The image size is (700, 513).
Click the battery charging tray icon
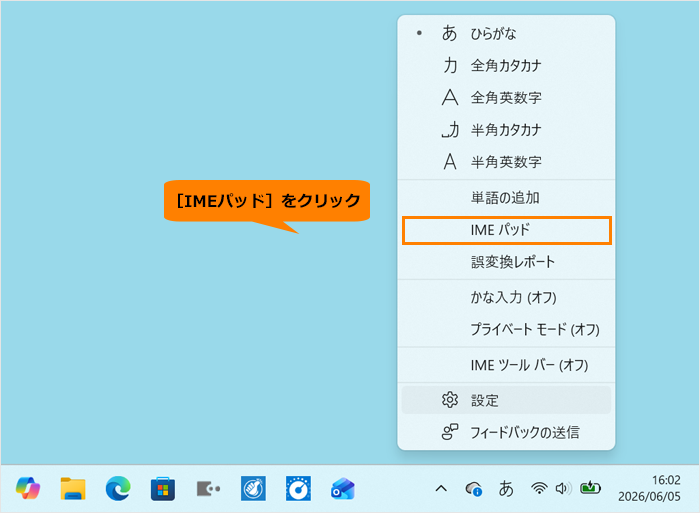590,488
